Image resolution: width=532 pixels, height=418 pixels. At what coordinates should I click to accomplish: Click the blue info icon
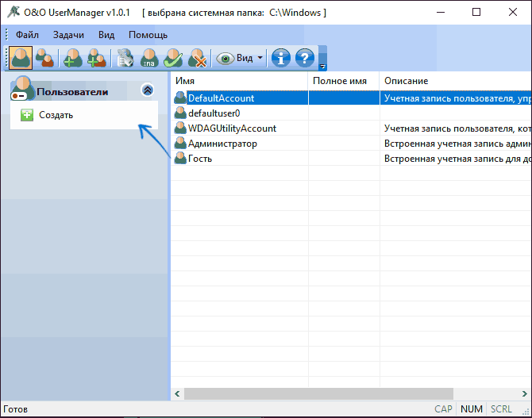coord(281,58)
